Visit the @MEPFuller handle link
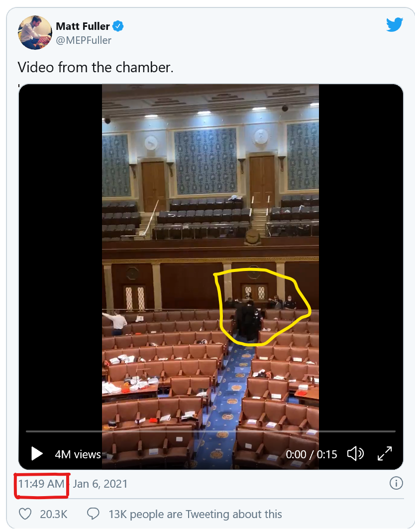The height and width of the screenshot is (532, 415). pos(84,40)
